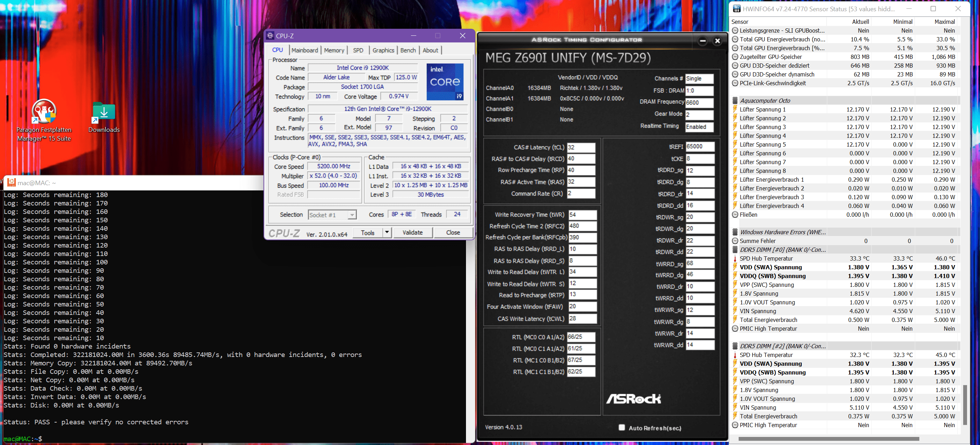Select the Total GPU Energieverbrauch [% row
This screenshot has height=445, width=980.
click(x=844, y=48)
